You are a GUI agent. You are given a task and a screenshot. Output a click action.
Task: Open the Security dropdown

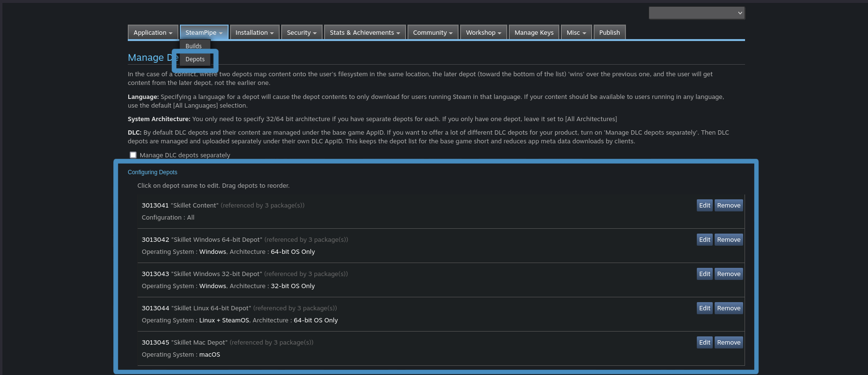click(x=301, y=33)
